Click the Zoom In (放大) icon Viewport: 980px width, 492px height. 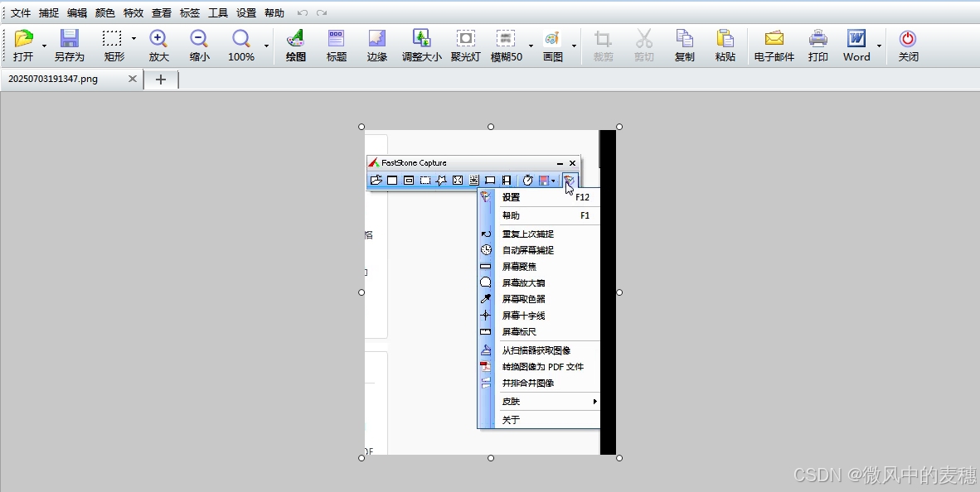158,46
